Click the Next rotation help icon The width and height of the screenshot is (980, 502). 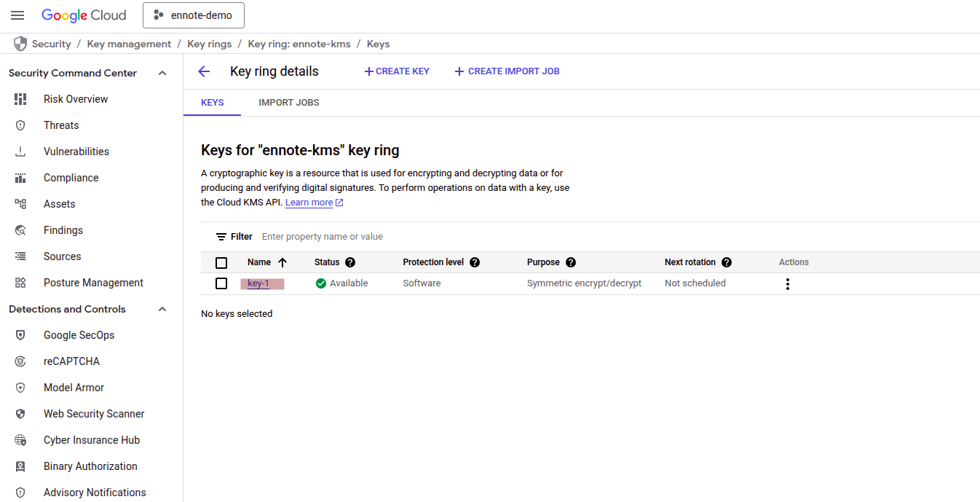727,262
